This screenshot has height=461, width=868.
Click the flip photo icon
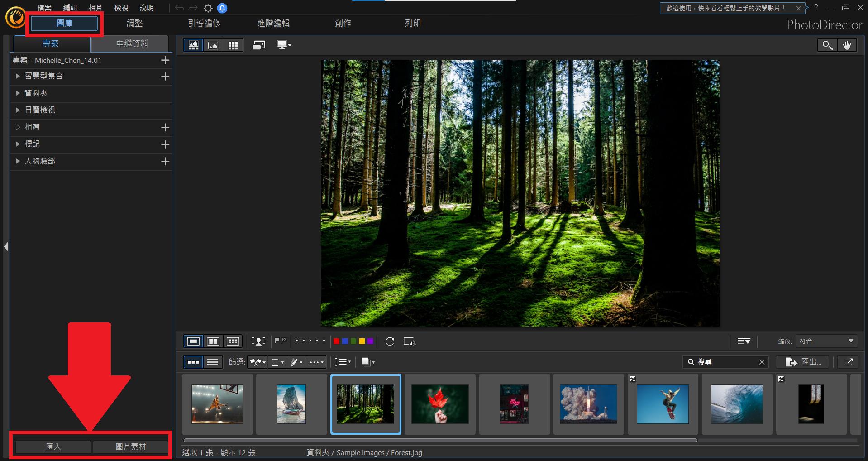coord(409,341)
